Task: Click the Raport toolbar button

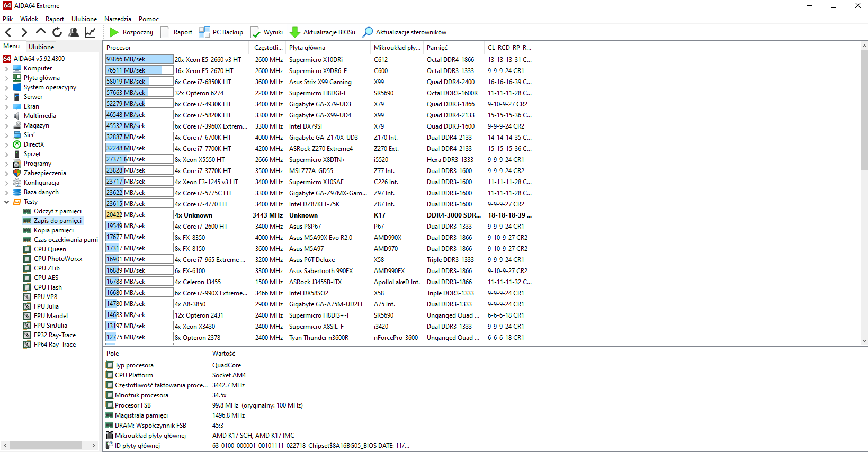Action: point(177,32)
